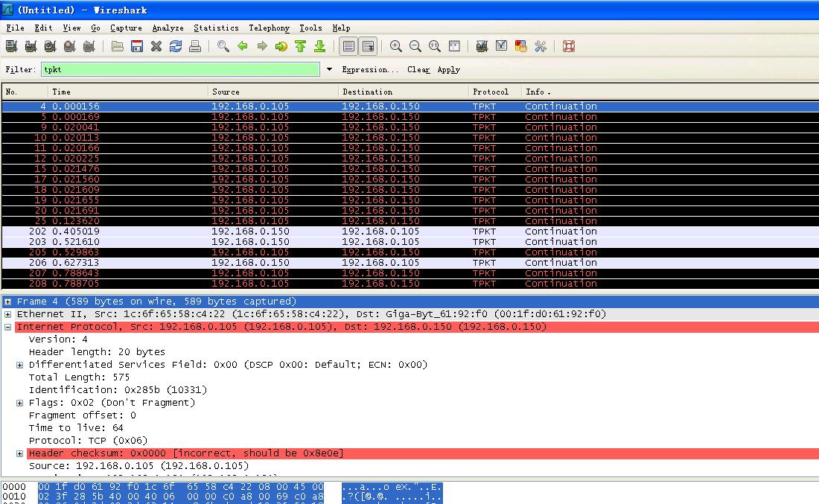The height and width of the screenshot is (504, 819).
Task: Open the Go menu
Action: point(95,28)
